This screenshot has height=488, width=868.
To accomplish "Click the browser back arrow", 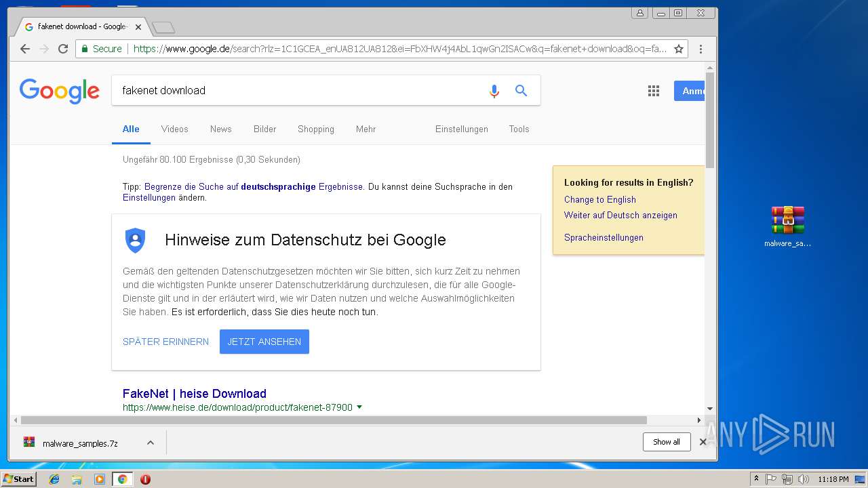I will pos(25,49).
